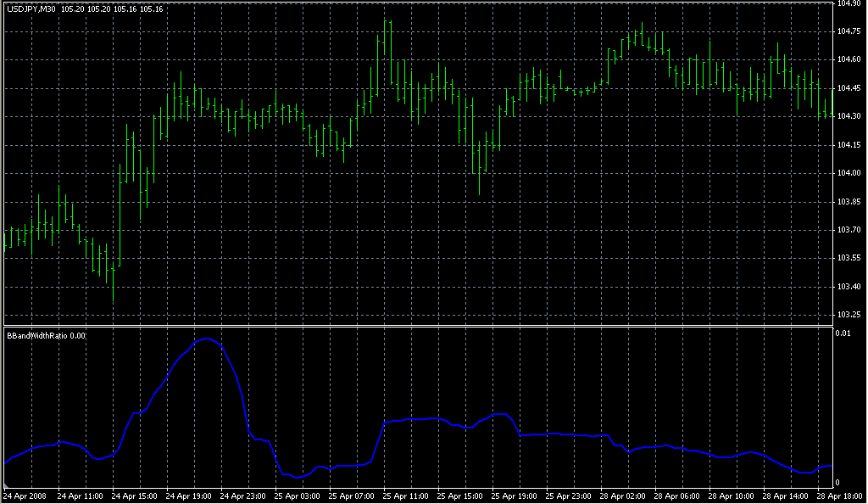The width and height of the screenshot is (868, 504).
Task: Click the 104.60 price scale label
Action: pos(849,59)
